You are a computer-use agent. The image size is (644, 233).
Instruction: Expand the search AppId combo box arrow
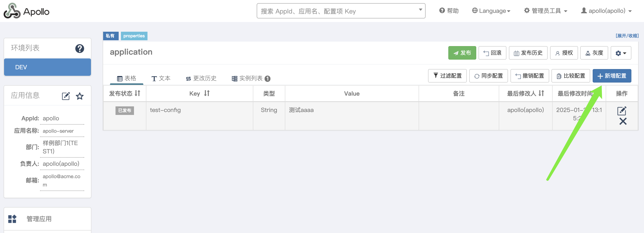coord(420,10)
